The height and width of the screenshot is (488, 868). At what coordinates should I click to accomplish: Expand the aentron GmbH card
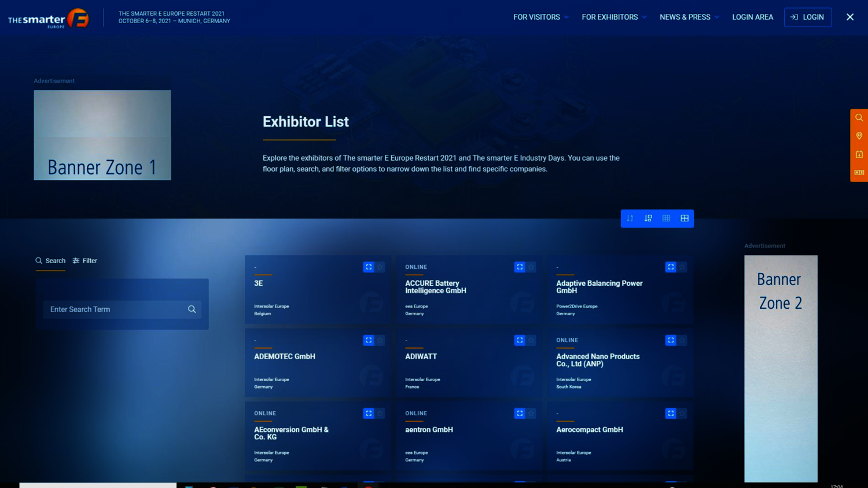pos(520,413)
